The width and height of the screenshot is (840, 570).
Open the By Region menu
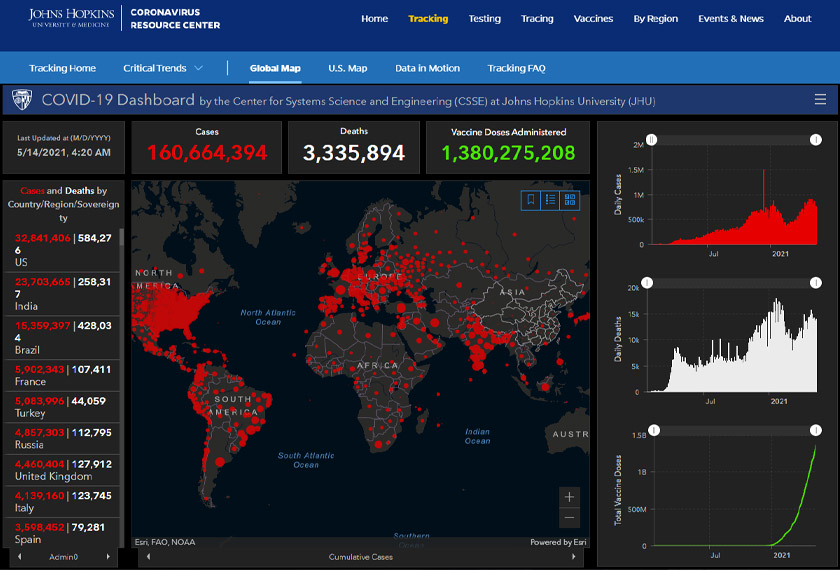tap(655, 19)
